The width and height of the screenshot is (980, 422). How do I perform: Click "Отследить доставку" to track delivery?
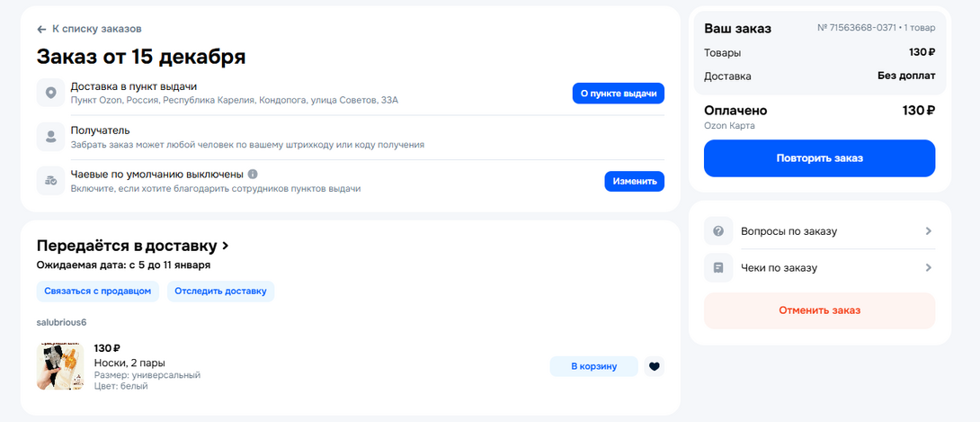(x=220, y=291)
